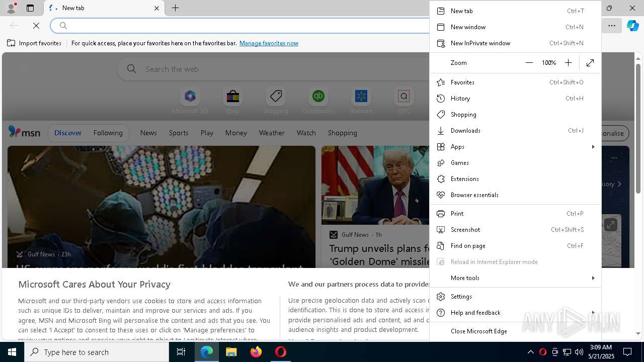
Task: Open Task View on taskbar
Action: tap(181, 352)
